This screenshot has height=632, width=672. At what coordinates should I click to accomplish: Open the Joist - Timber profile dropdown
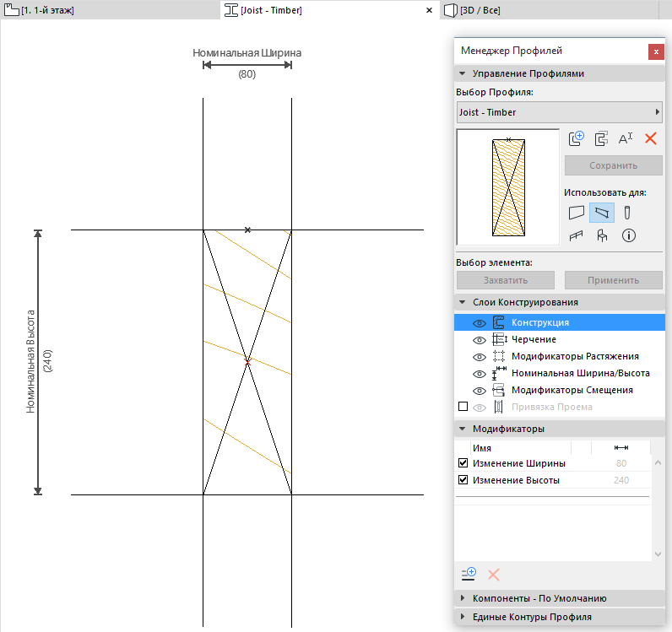559,112
